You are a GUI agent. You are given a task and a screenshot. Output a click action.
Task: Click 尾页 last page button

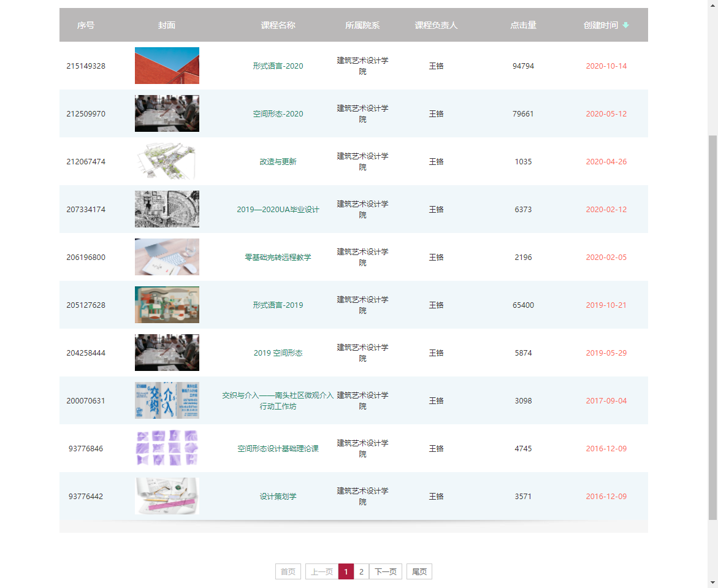[x=419, y=571]
